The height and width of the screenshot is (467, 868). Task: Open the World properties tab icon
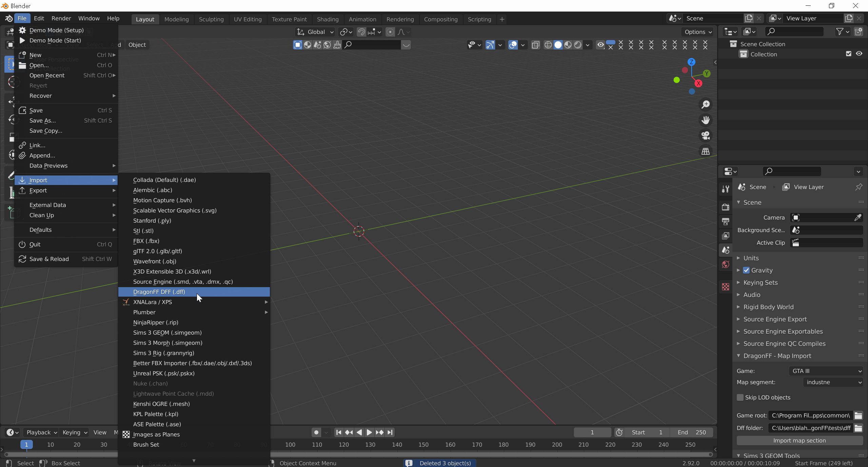[x=726, y=264]
